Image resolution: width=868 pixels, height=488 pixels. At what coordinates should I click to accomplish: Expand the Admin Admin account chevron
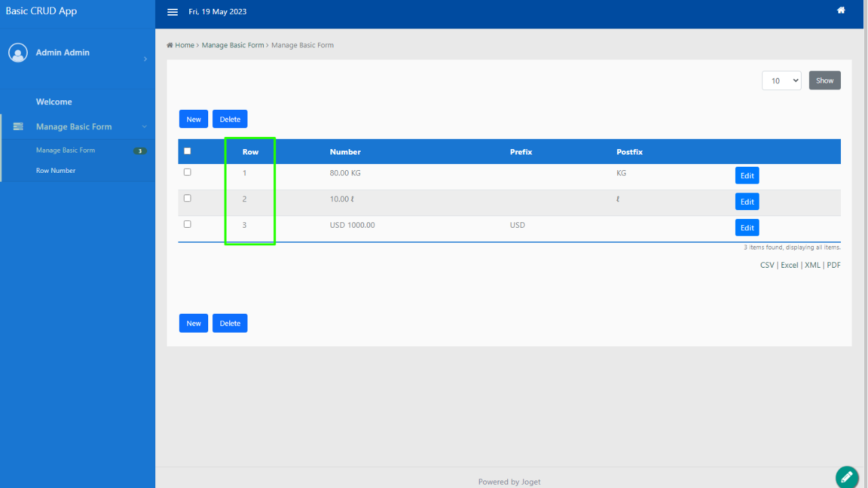pyautogui.click(x=144, y=58)
